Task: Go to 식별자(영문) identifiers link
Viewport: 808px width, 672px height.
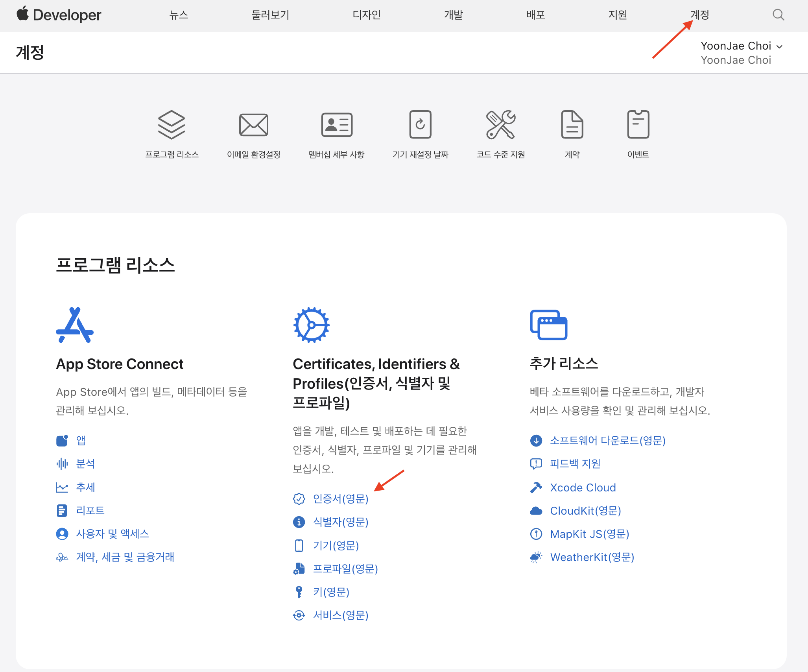Action: click(x=340, y=522)
